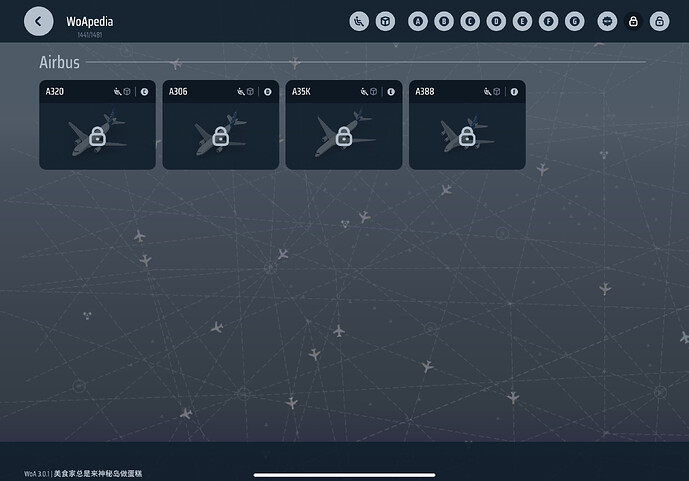Show only NEW badge entries
The height and width of the screenshot is (481, 689).
point(607,21)
